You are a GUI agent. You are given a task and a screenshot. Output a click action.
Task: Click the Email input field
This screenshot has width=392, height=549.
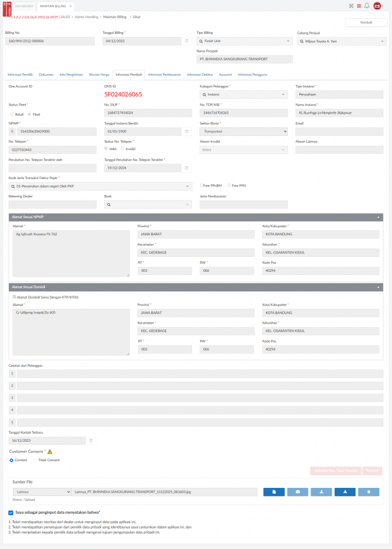(x=339, y=131)
